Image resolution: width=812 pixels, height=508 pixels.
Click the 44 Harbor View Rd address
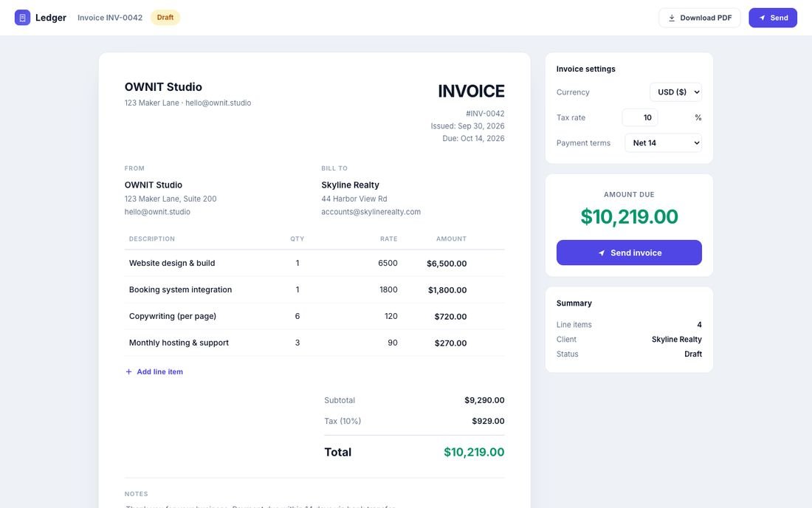coord(354,199)
